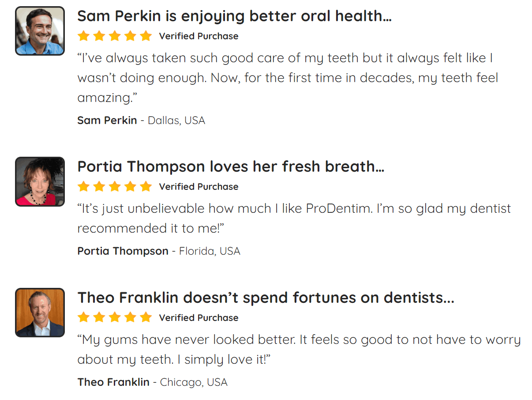Screen dimensions: 532x400
Task: Click Theo Franklin's profile photo
Action: (x=40, y=313)
